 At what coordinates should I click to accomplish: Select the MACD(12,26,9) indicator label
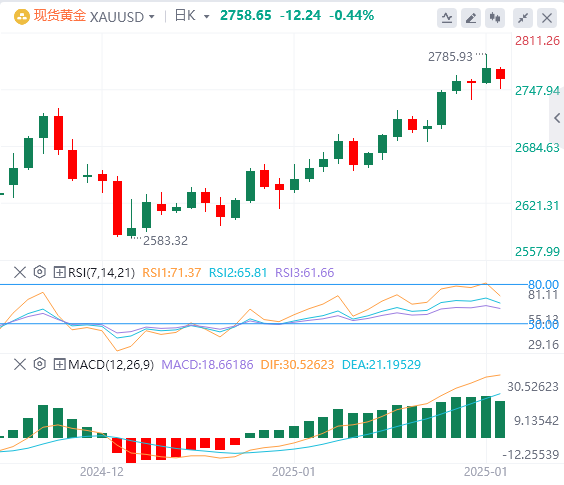[111, 365]
